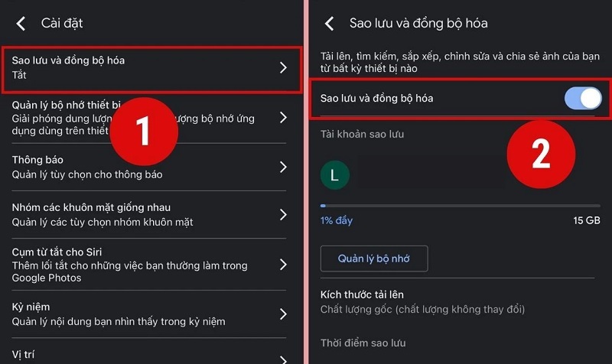
Task: Go back from the Cài đặt screen
Action: pos(21,24)
